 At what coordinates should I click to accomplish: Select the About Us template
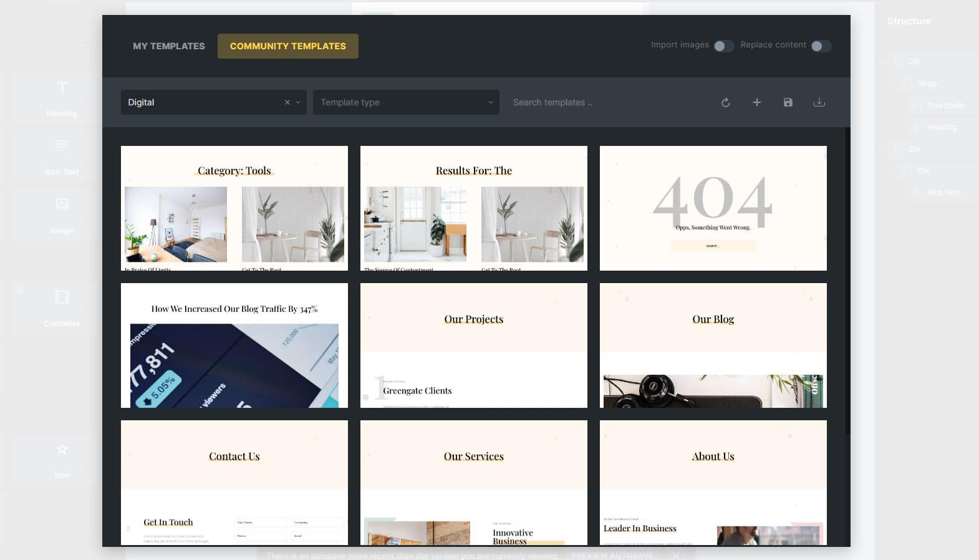(x=713, y=483)
